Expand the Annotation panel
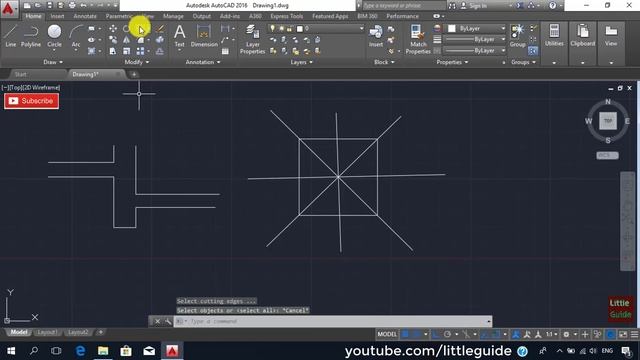 (203, 62)
